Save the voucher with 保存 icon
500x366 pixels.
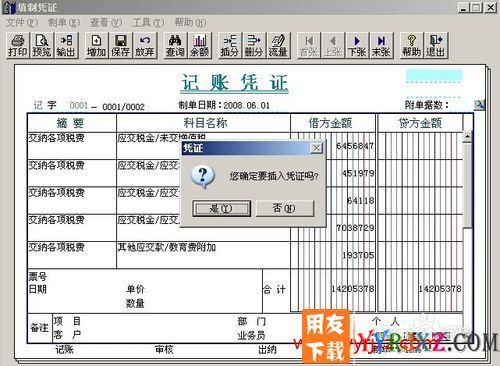coord(120,45)
